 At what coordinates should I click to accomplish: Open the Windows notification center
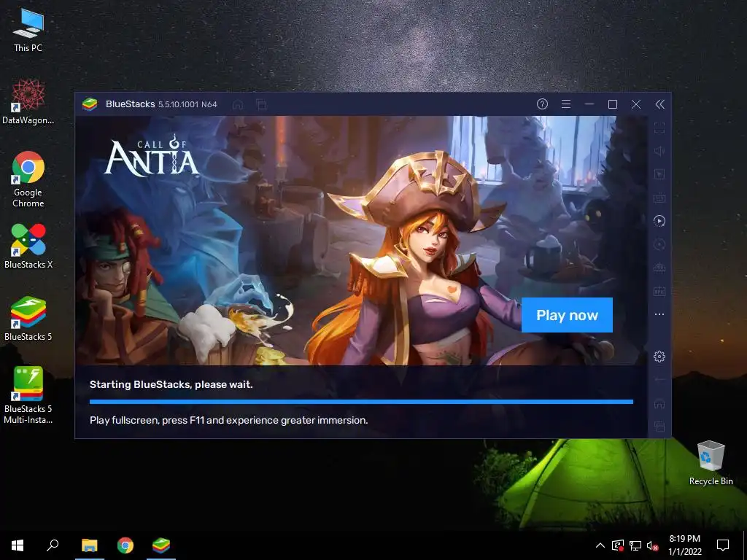(x=723, y=545)
